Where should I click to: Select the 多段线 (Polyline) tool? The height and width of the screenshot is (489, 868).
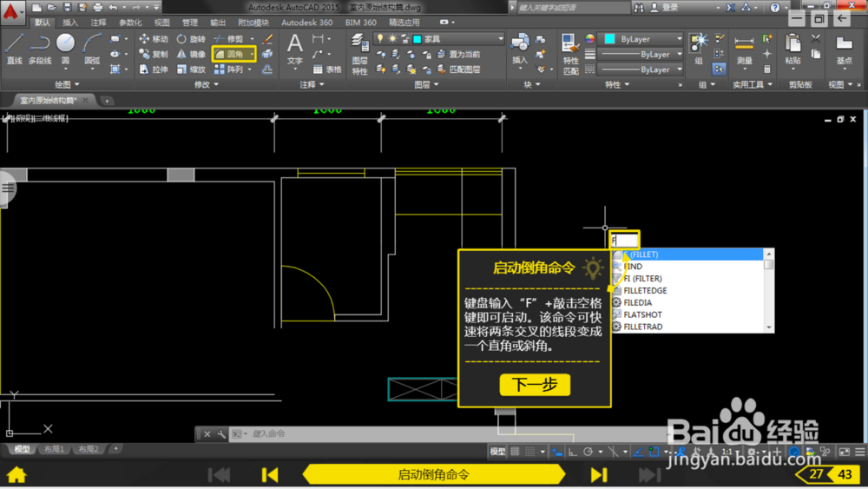click(x=39, y=49)
